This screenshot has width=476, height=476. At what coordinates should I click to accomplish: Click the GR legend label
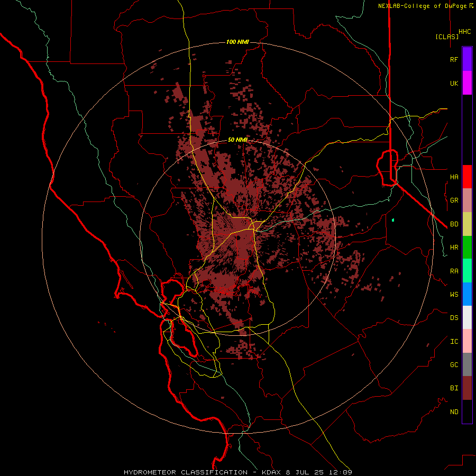(x=454, y=200)
